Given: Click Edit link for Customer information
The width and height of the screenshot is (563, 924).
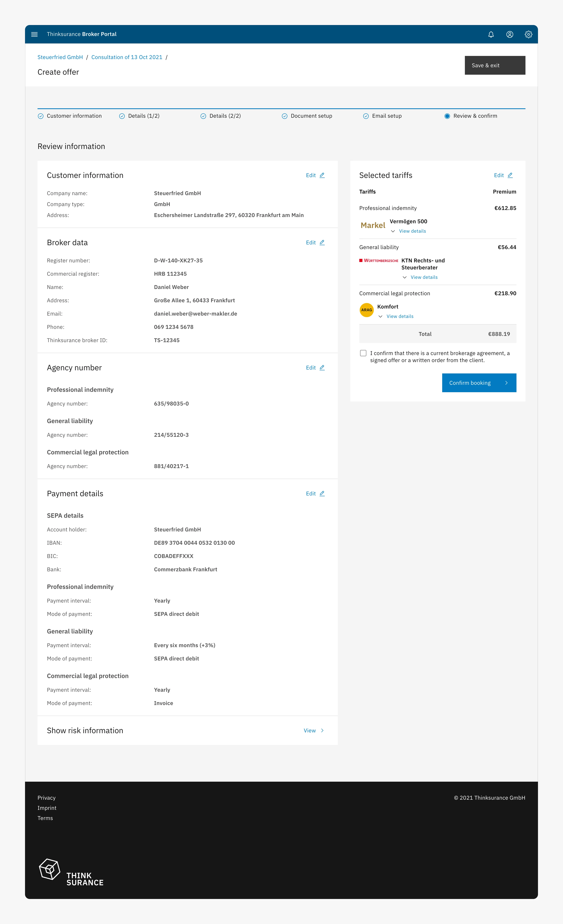Looking at the screenshot, I should [x=311, y=175].
